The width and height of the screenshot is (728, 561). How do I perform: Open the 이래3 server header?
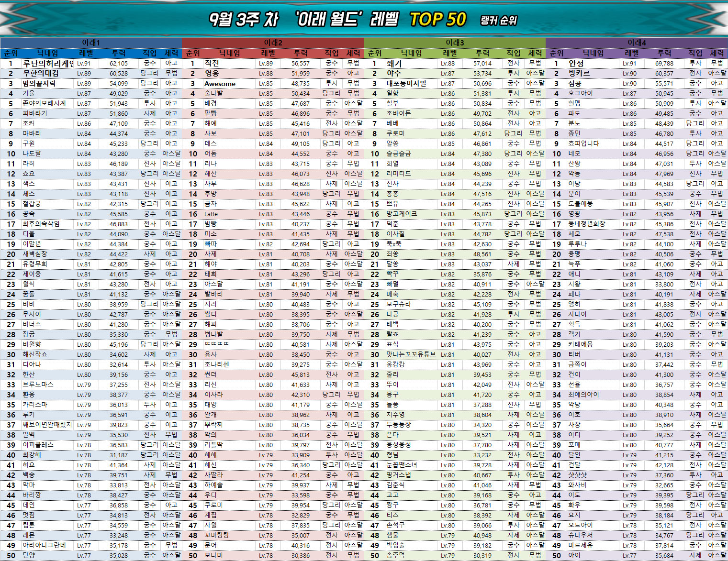[x=455, y=43]
